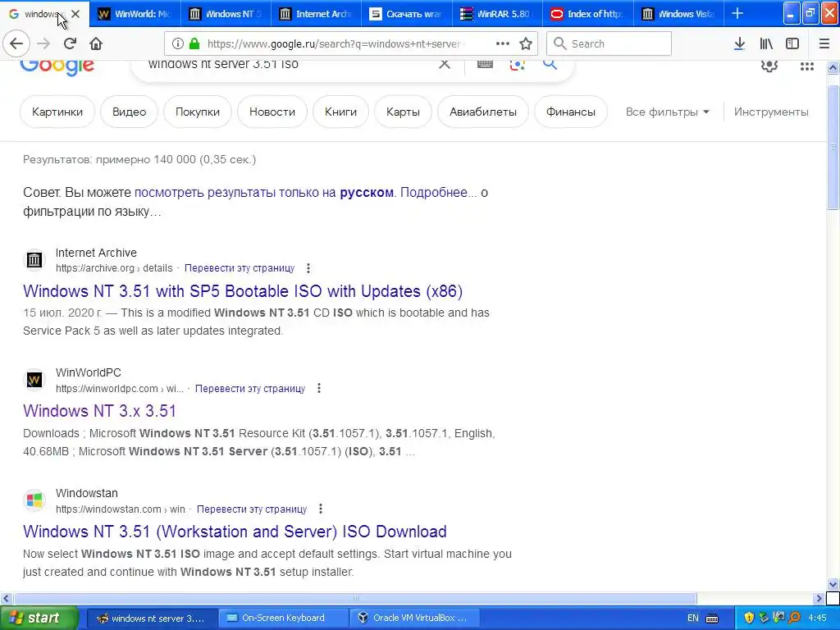Click the green secure padlock icon
Viewport: 840px width, 630px height.
(194, 44)
